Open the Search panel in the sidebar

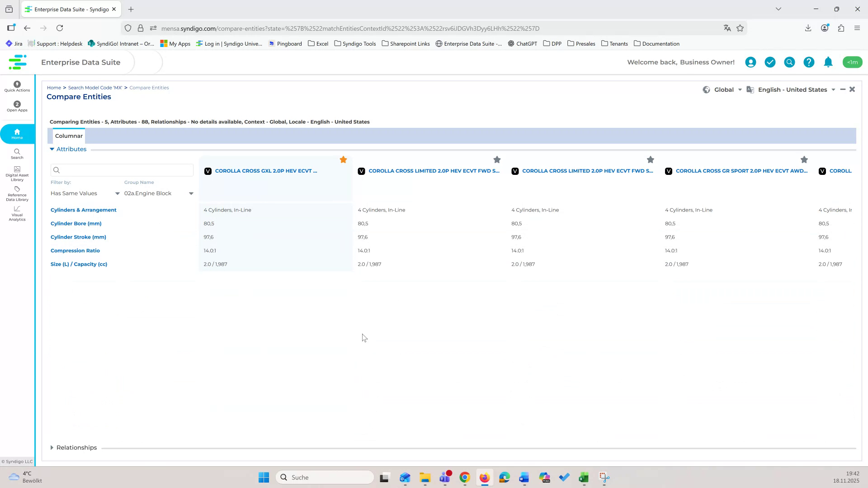pos(17,154)
